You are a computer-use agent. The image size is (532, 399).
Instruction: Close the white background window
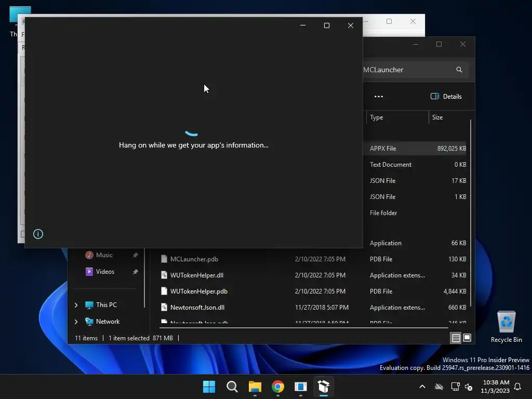(x=413, y=21)
